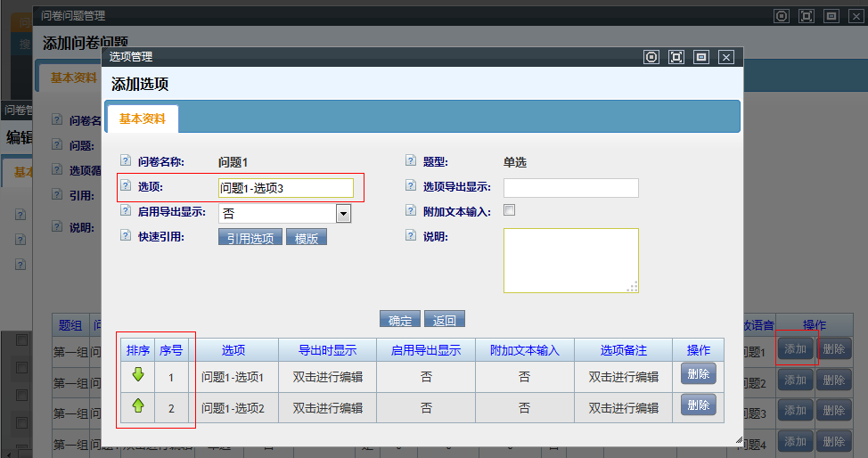Click help icon beside 题型
Viewport: 868px width, 458px height.
(x=411, y=161)
